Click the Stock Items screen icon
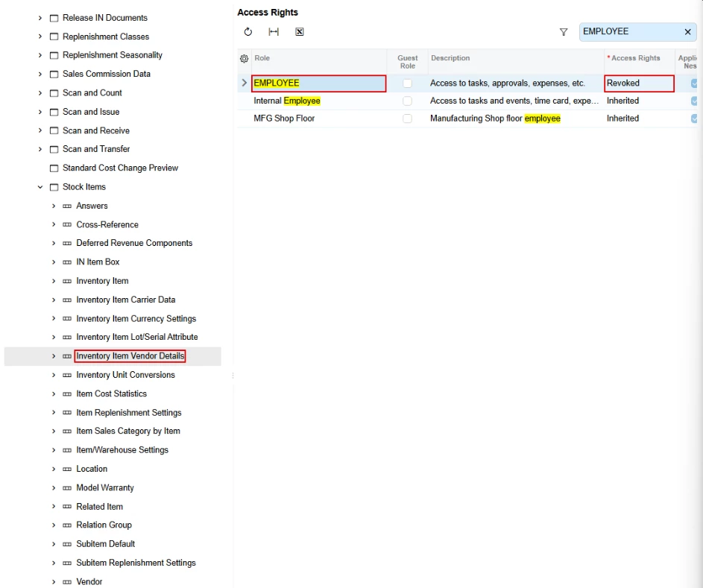The height and width of the screenshot is (588, 703). 54,187
